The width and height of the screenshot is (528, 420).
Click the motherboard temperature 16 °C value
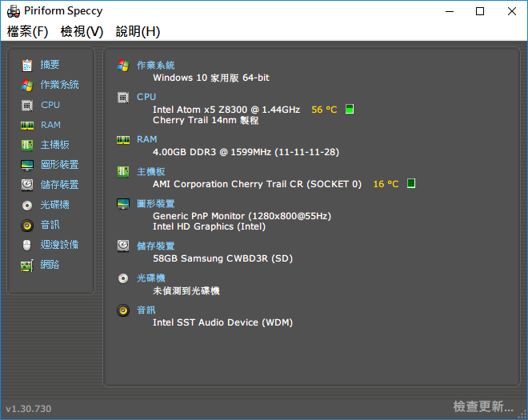(x=386, y=184)
